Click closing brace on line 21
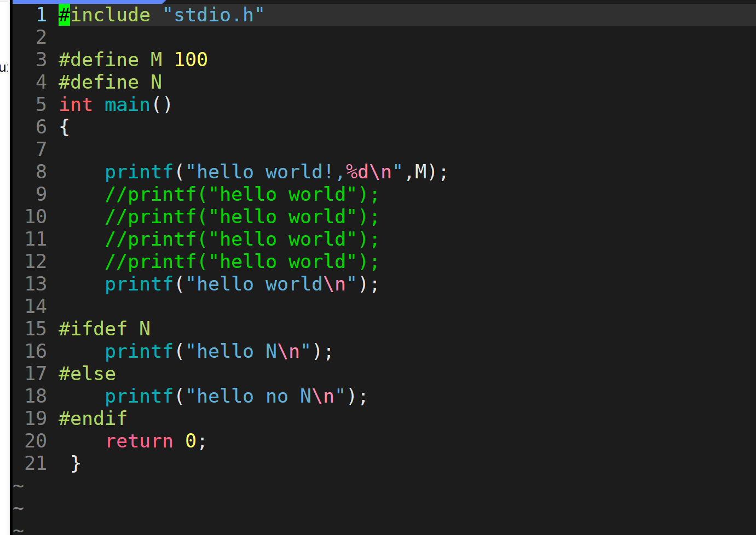 coord(76,464)
